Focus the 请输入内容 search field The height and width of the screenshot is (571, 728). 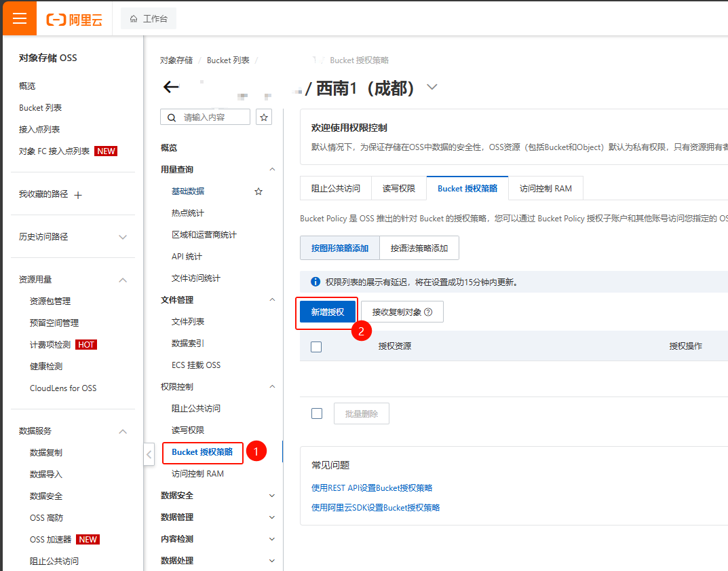pos(205,117)
